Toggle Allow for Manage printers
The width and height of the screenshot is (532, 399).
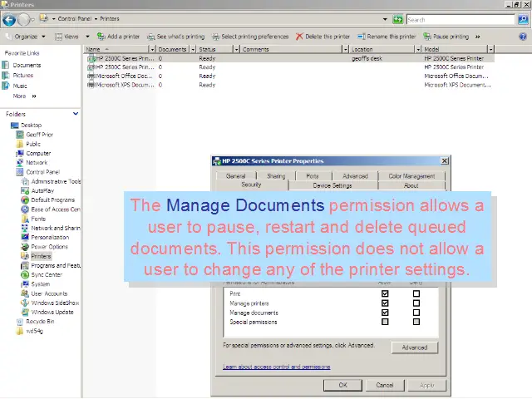point(385,303)
